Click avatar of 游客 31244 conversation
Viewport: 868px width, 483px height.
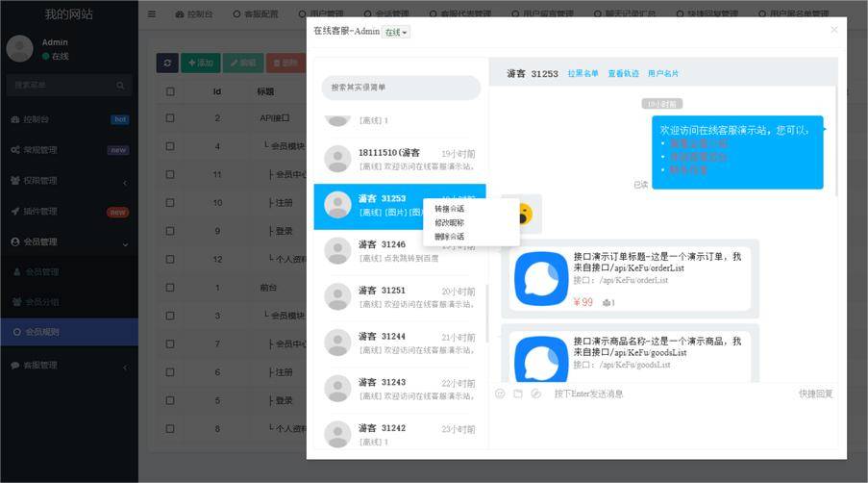[x=337, y=343]
